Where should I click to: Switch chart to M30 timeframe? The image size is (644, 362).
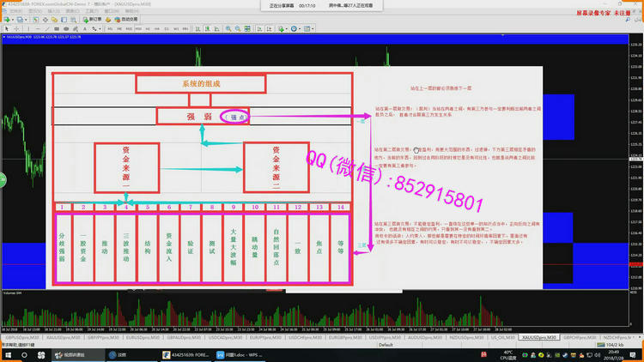(x=138, y=28)
